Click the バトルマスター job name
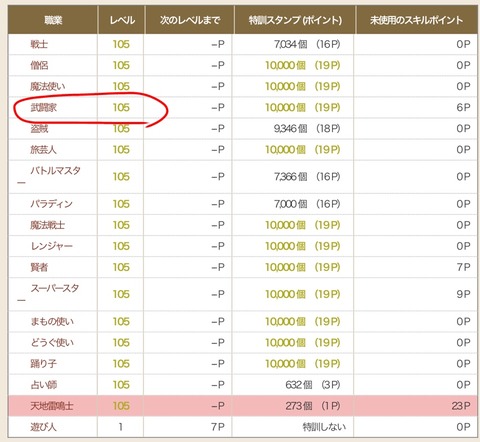 click(x=49, y=176)
